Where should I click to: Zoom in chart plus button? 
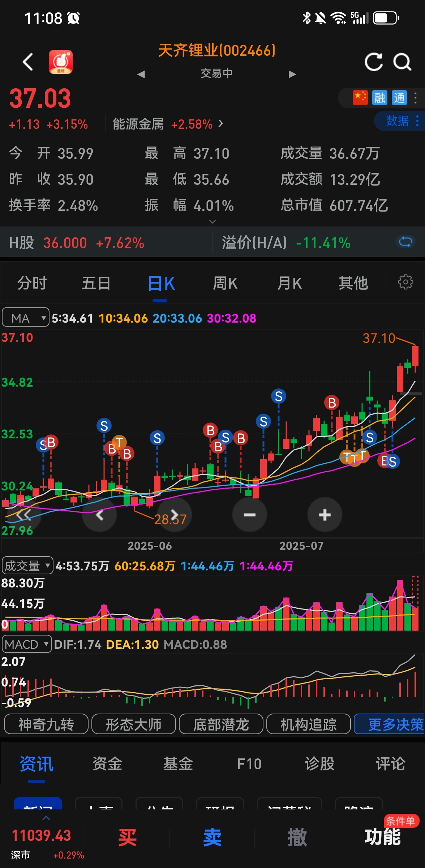point(325,515)
